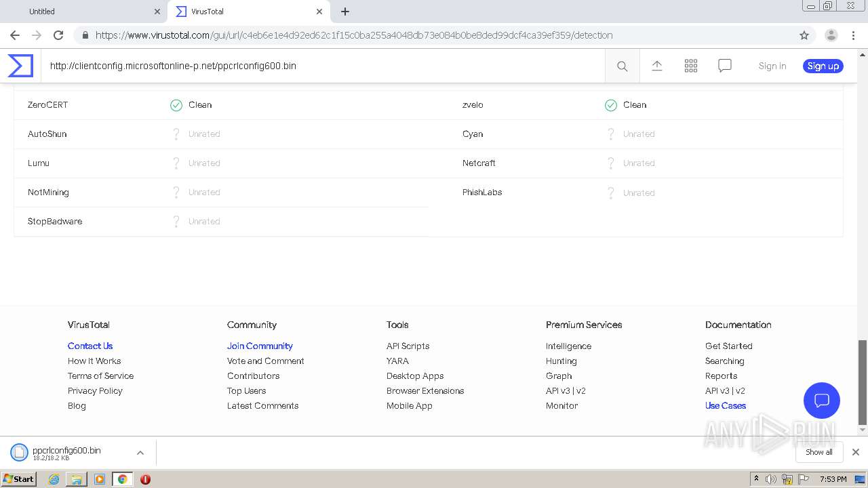
Task: Click the AutoShun unrated question icon
Action: click(176, 134)
